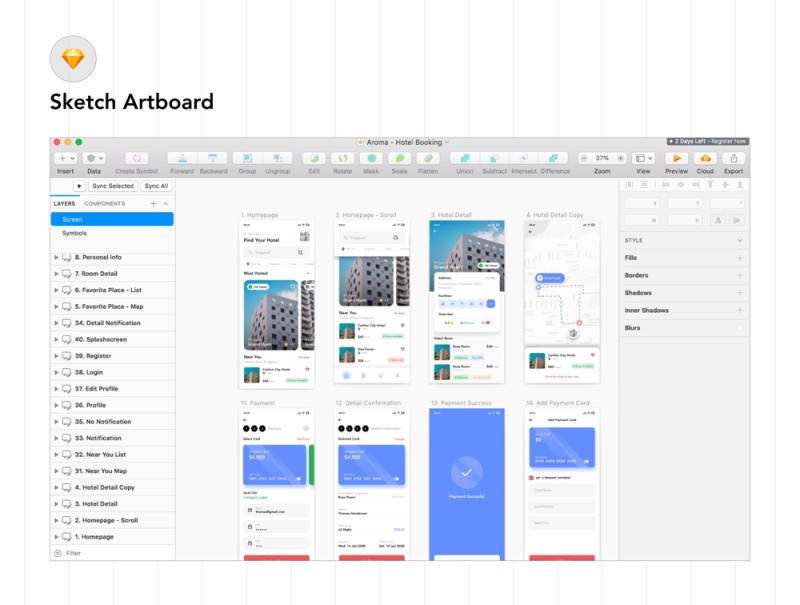Switch to the Symbols page
The image size is (800, 605).
click(x=73, y=233)
